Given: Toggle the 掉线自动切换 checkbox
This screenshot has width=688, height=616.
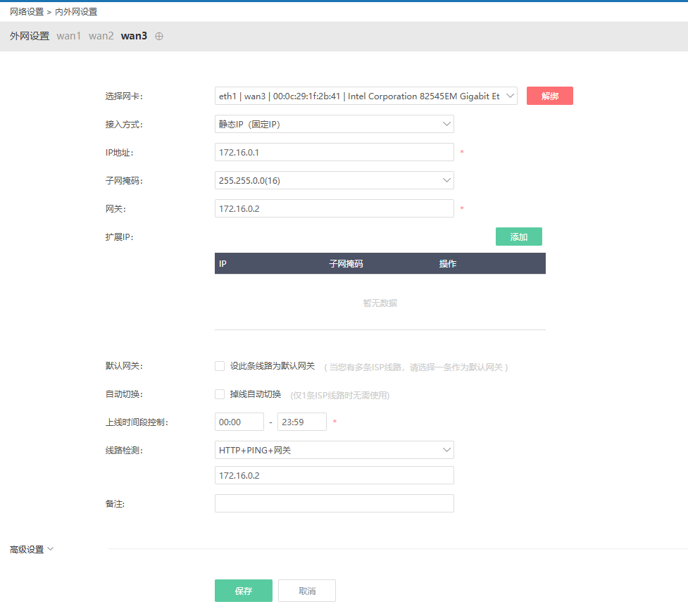Looking at the screenshot, I should (220, 394).
